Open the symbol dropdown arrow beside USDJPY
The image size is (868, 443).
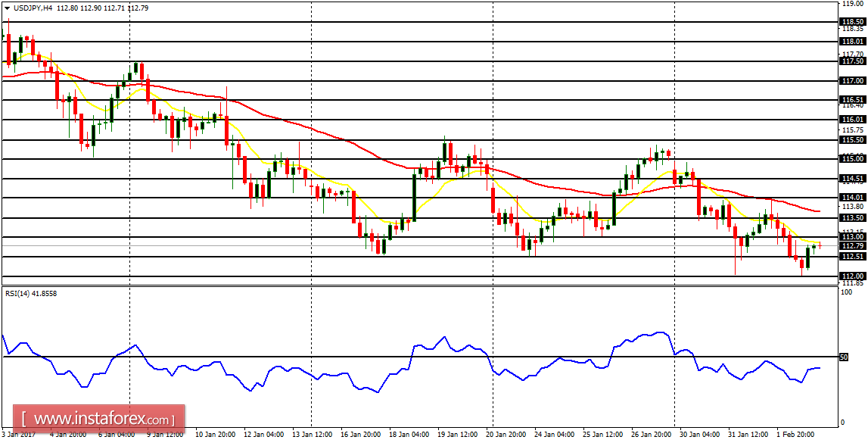(7, 8)
